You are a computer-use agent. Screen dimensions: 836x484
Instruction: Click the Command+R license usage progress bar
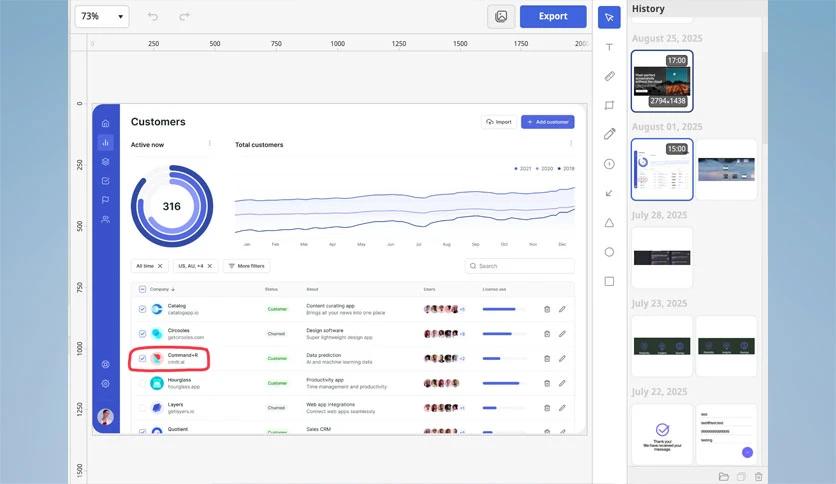point(503,358)
